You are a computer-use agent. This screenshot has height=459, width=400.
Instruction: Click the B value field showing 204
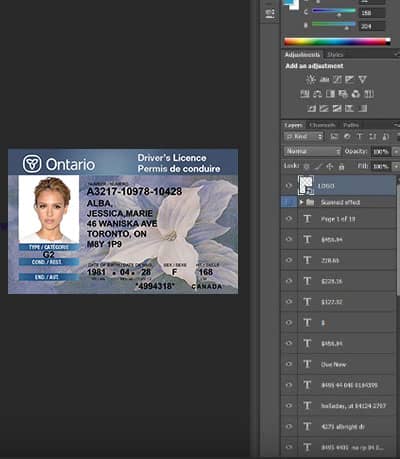coord(372,26)
